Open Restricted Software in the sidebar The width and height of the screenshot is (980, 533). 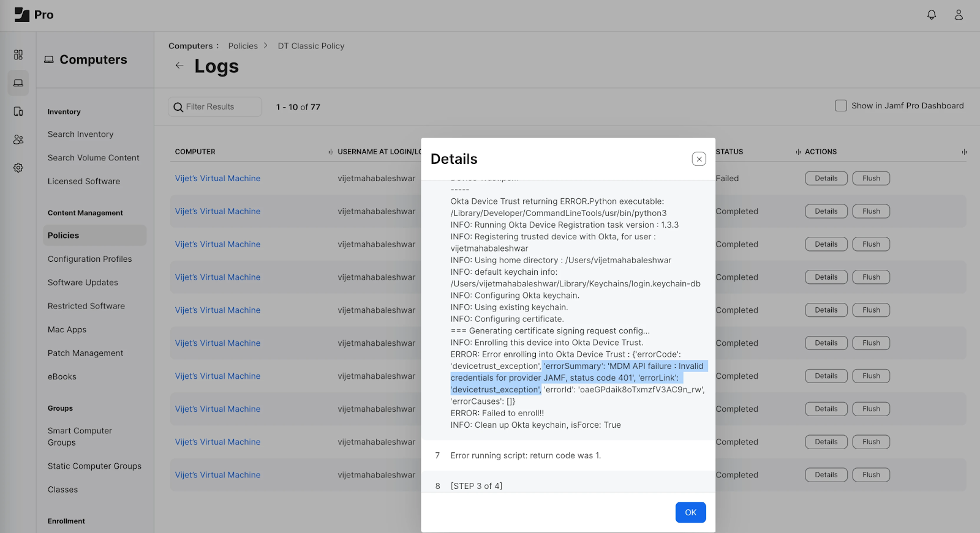(x=86, y=307)
